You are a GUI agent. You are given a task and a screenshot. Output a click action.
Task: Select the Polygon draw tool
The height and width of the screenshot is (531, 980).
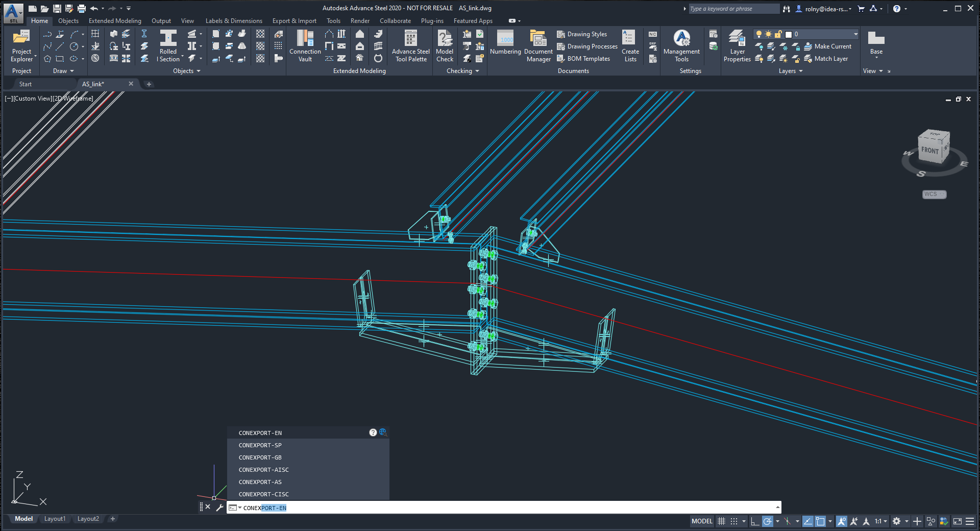coord(47,59)
